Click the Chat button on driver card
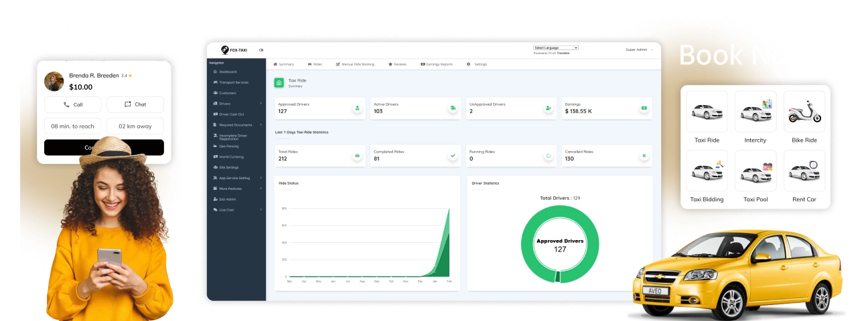This screenshot has height=321, width=868. point(135,104)
